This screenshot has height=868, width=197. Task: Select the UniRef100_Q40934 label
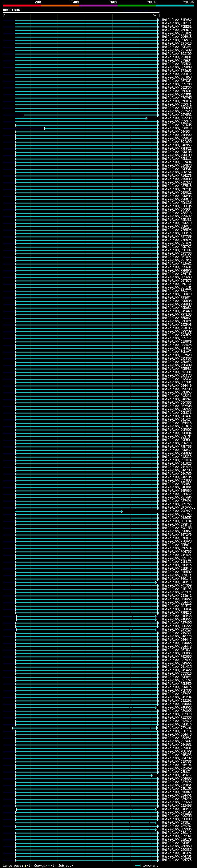pyautogui.click(x=176, y=132)
